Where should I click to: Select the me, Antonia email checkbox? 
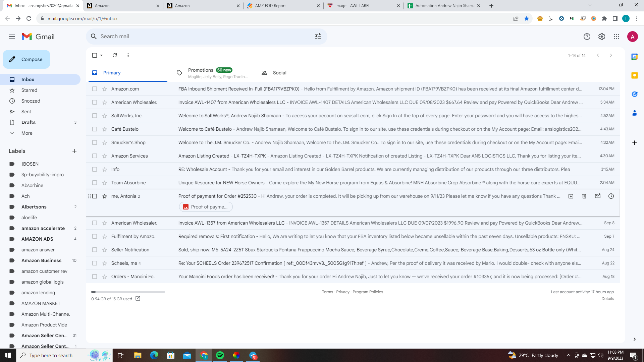coord(95,196)
